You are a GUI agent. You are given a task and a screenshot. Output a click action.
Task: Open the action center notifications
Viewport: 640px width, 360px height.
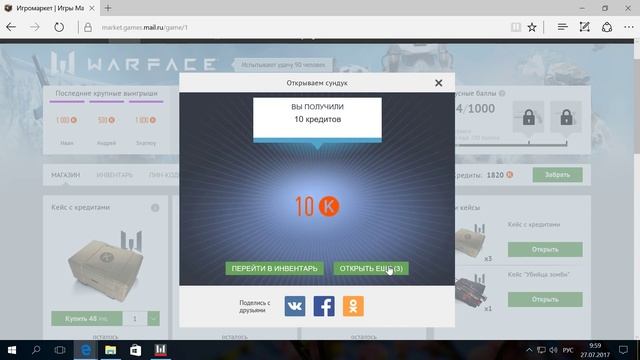click(623, 350)
